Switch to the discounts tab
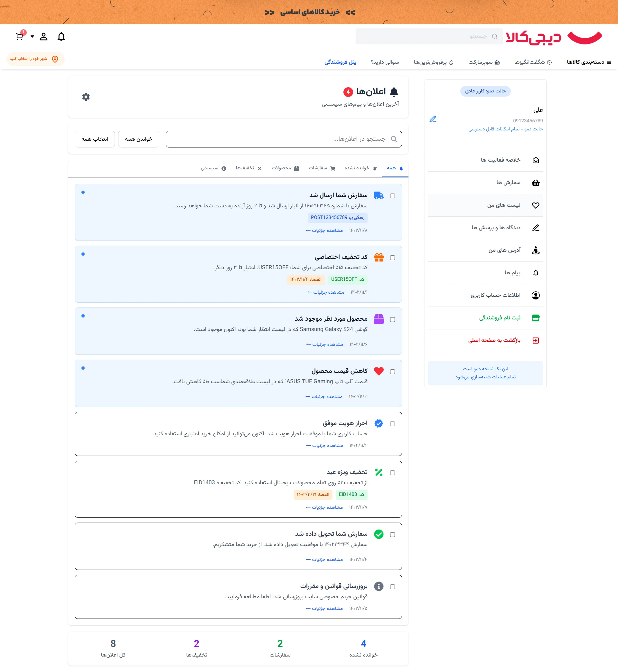This screenshot has width=618, height=672. [248, 168]
